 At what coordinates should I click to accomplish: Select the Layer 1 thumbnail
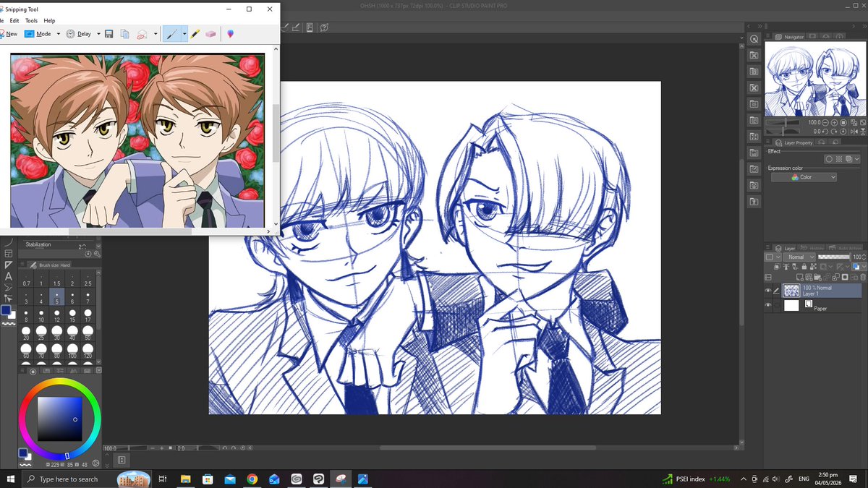(791, 291)
